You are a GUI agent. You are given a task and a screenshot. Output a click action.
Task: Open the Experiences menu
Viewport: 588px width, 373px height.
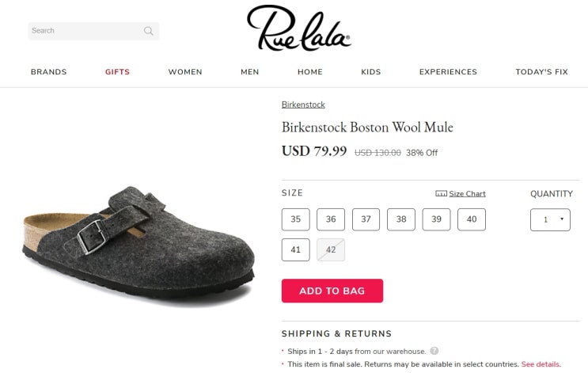tap(448, 72)
